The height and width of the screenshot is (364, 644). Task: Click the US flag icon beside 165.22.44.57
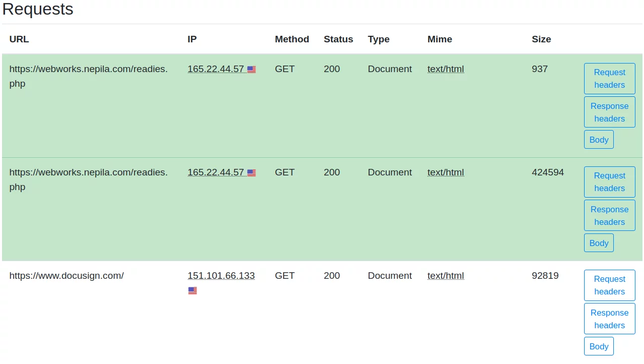pyautogui.click(x=251, y=69)
